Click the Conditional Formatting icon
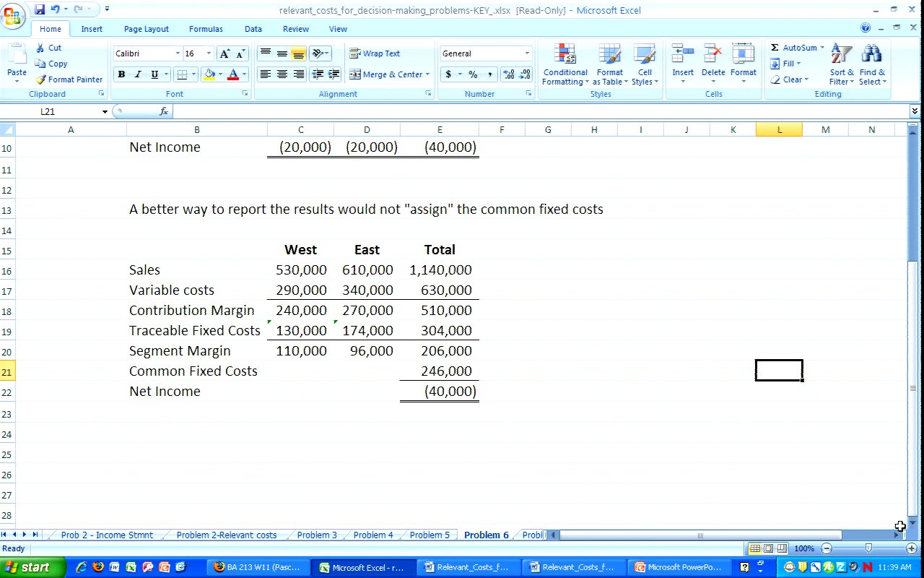The width and height of the screenshot is (924, 578). point(565,55)
